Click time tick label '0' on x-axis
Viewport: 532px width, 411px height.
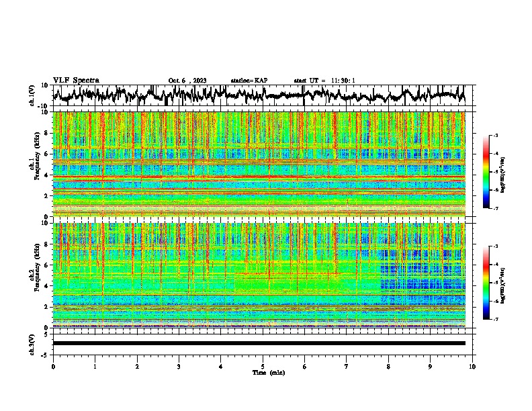point(53,367)
